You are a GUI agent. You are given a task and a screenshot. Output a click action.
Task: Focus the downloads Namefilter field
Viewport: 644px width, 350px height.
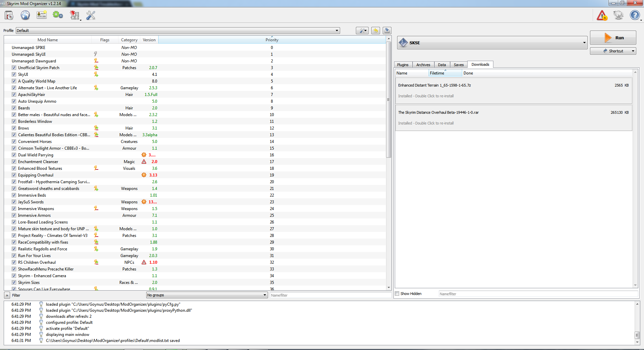538,294
